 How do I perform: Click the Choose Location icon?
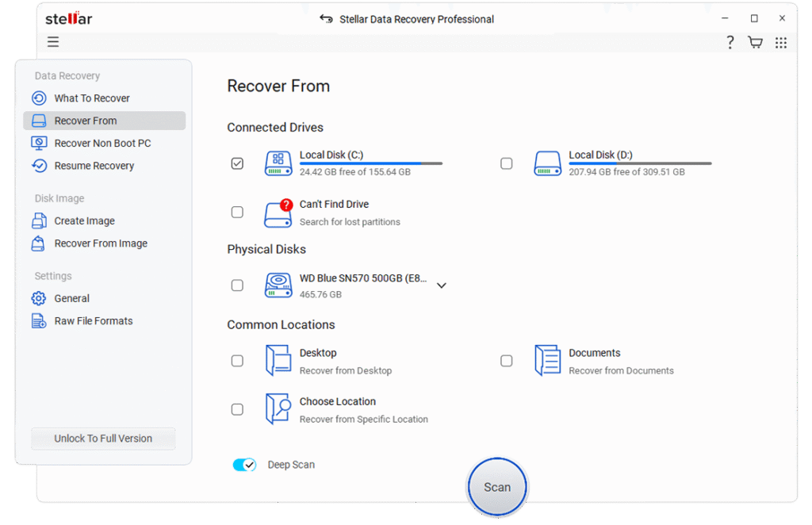(x=278, y=409)
